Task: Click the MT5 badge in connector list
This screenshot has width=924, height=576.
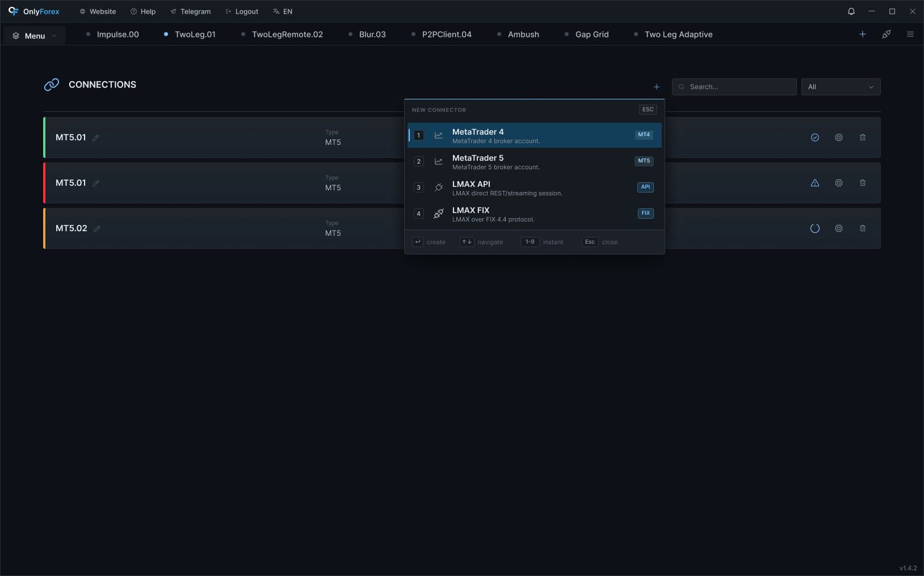Action: (644, 161)
